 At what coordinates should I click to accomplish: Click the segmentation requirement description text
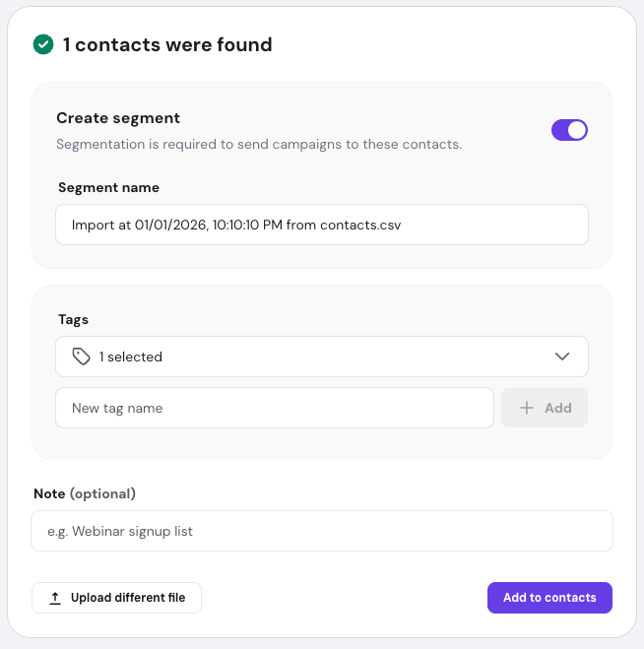click(258, 144)
